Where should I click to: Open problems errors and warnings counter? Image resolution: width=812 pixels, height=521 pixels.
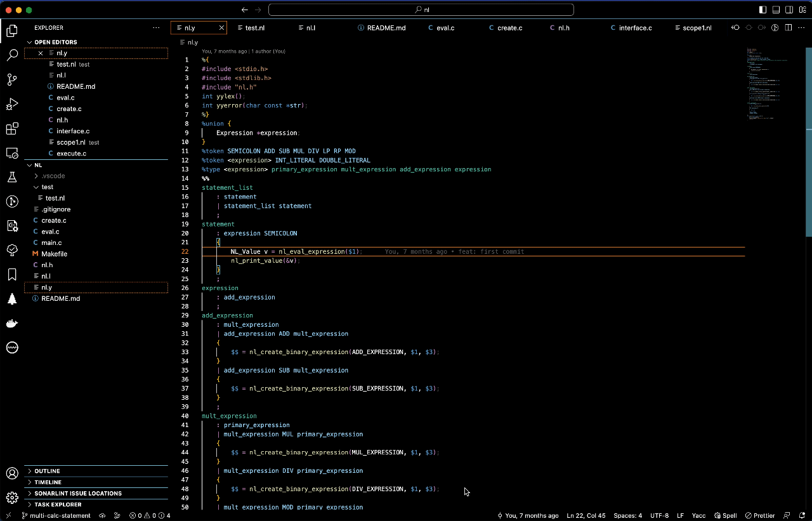(x=150, y=515)
